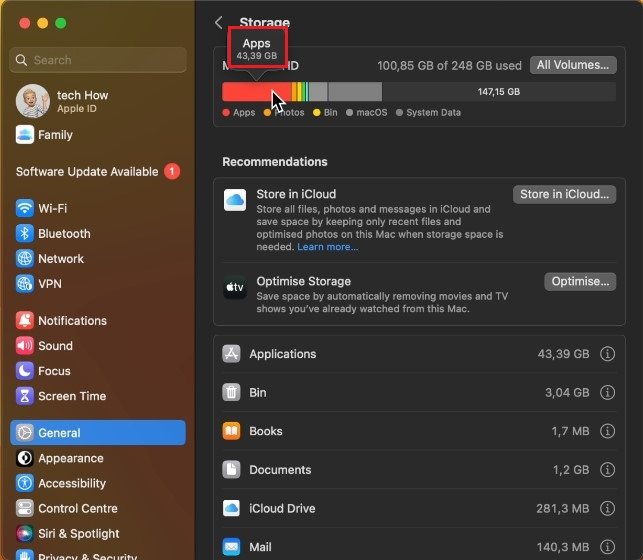Click the Store in iCloud button
643x560 pixels.
tap(564, 195)
